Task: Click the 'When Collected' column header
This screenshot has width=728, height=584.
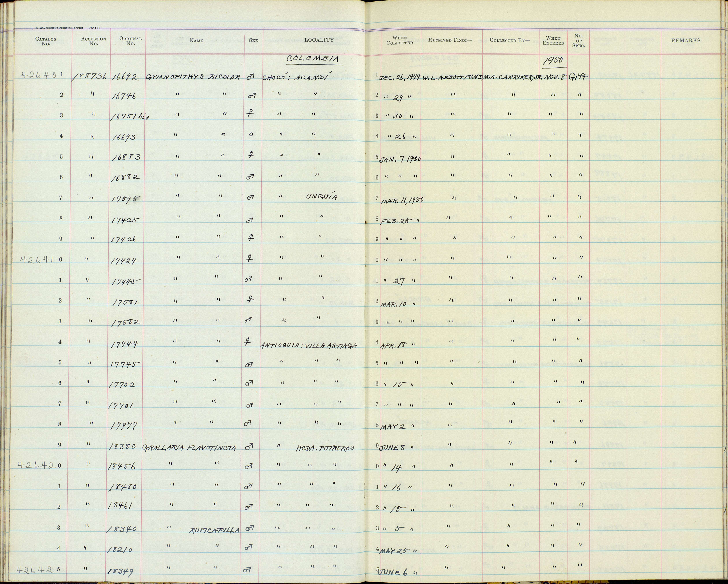Action: click(400, 40)
